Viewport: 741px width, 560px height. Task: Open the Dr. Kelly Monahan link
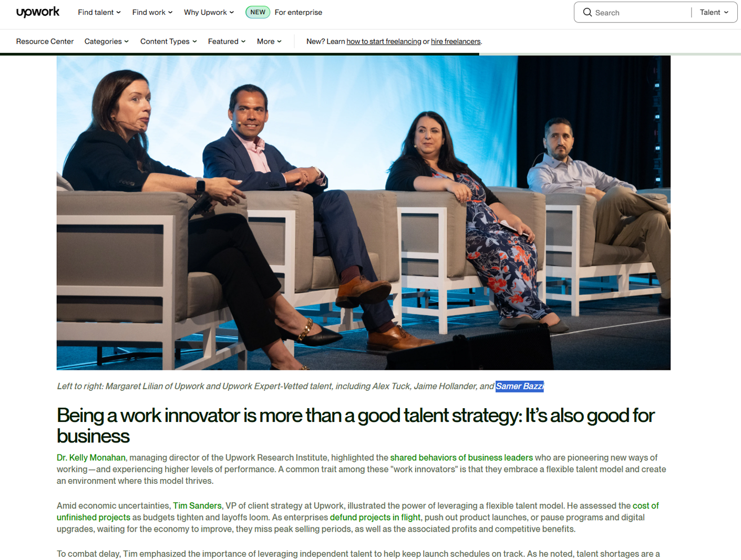(91, 458)
